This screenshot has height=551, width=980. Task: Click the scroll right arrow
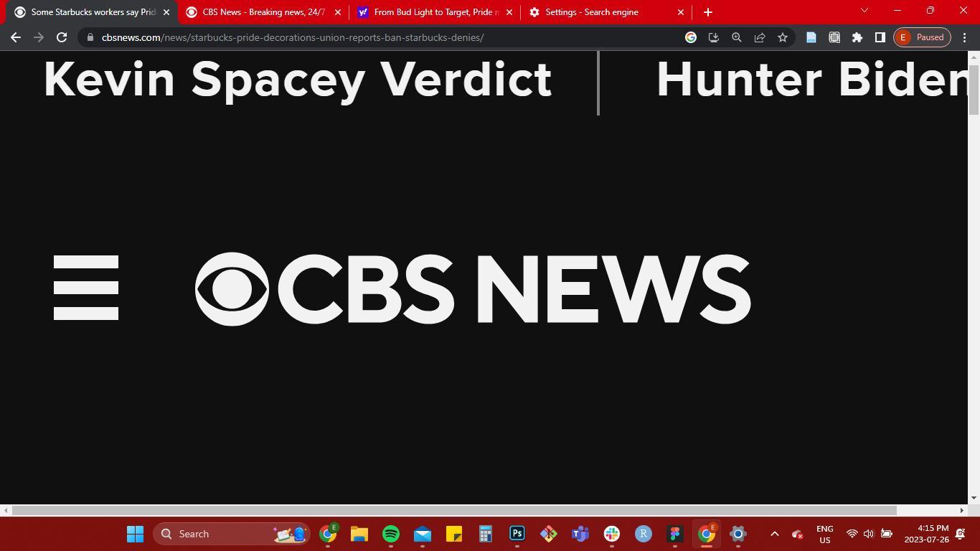click(x=962, y=510)
